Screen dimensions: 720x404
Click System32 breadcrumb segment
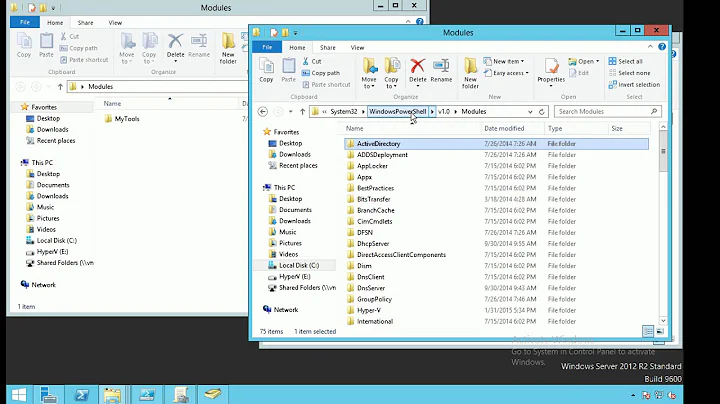click(x=344, y=112)
